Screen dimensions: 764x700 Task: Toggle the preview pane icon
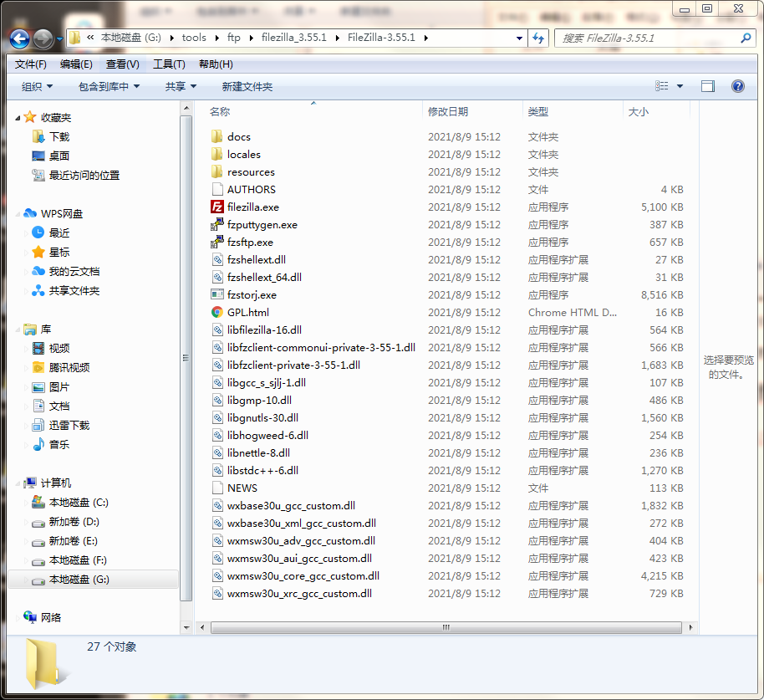pos(707,86)
